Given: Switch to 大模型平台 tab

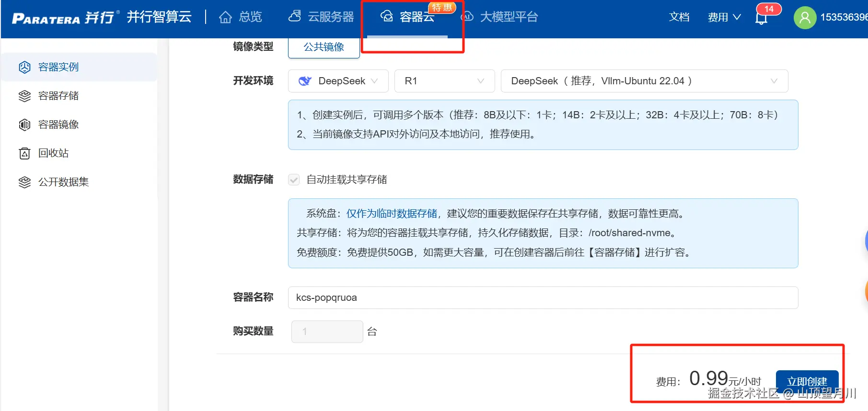Looking at the screenshot, I should pyautogui.click(x=499, y=17).
